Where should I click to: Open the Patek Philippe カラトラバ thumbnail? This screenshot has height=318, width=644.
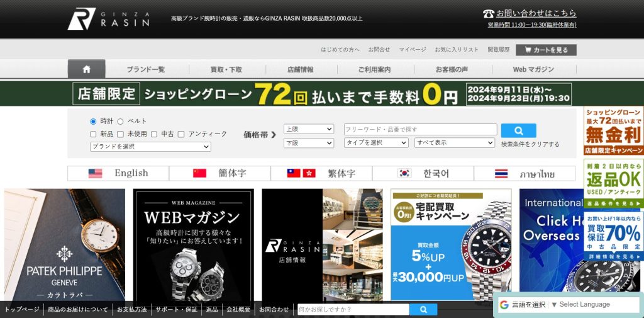[65, 246]
